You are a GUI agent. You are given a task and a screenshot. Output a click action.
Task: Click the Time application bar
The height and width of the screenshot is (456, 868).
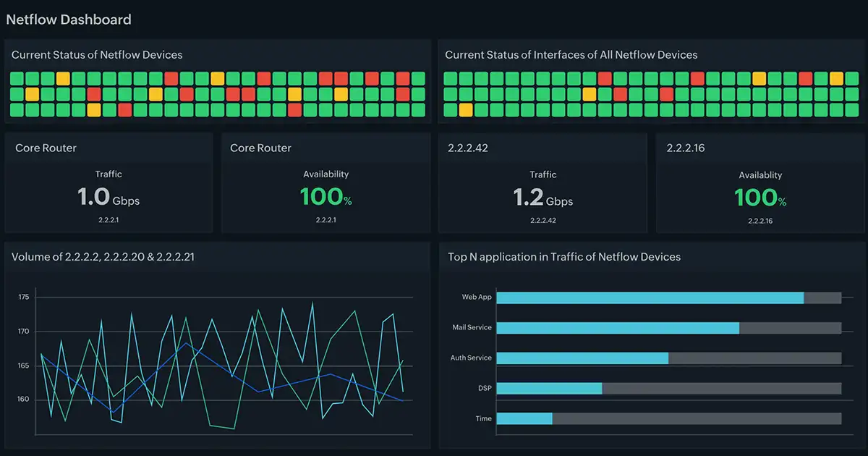click(x=524, y=418)
